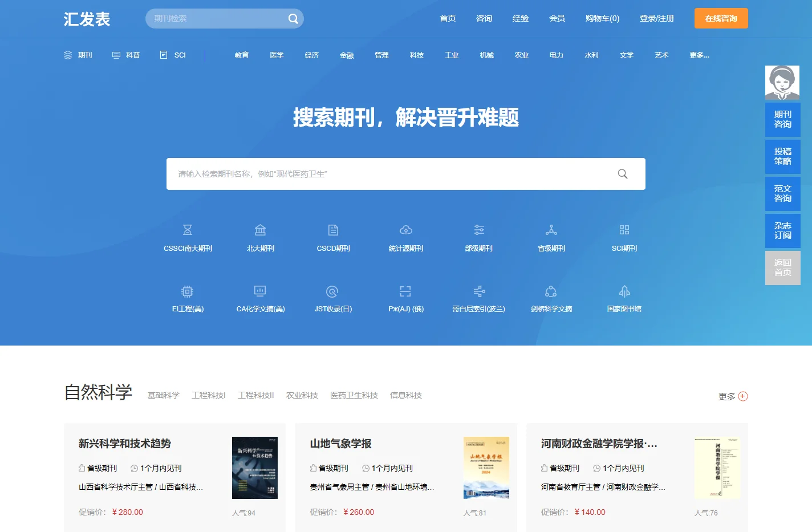Open Рж(AJ)(俄) scan icon
The width and height of the screenshot is (812, 532).
pyautogui.click(x=405, y=291)
